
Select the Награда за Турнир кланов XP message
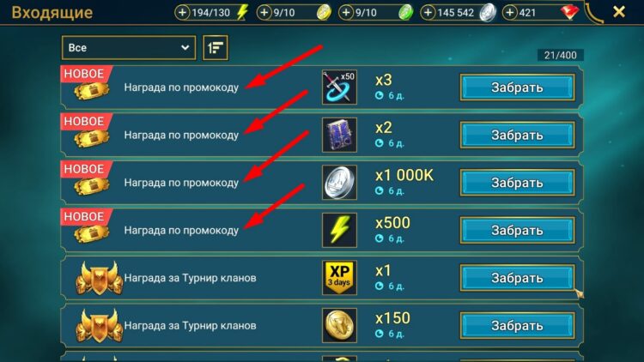coord(322,278)
